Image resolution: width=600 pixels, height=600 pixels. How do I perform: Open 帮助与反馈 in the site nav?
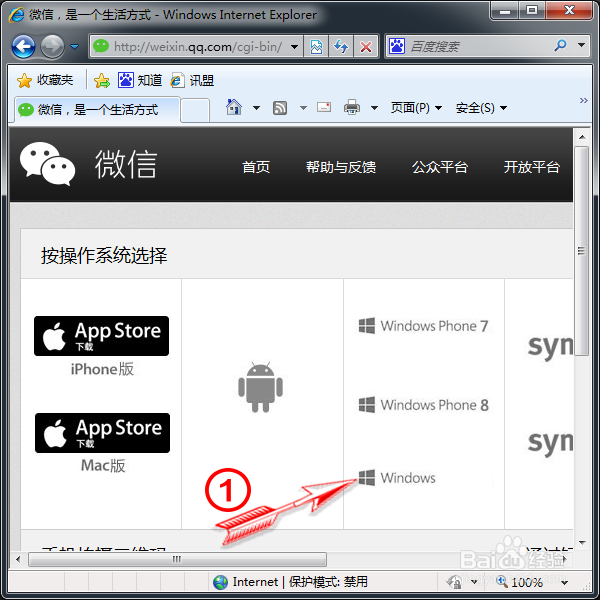coord(341,167)
